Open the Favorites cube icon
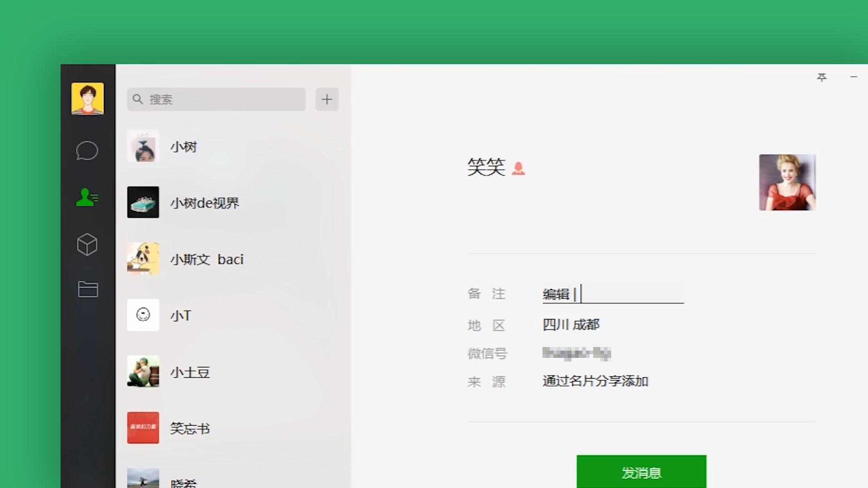868x488 pixels. click(87, 244)
